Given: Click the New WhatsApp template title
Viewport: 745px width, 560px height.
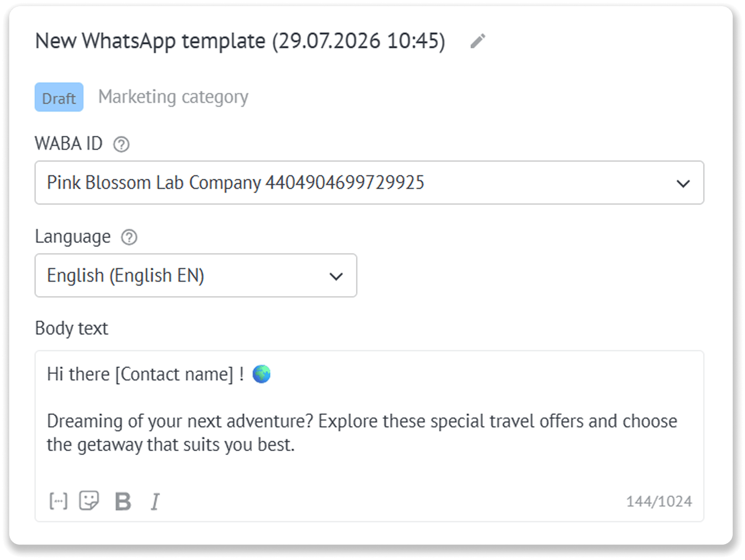Looking at the screenshot, I should [x=240, y=41].
